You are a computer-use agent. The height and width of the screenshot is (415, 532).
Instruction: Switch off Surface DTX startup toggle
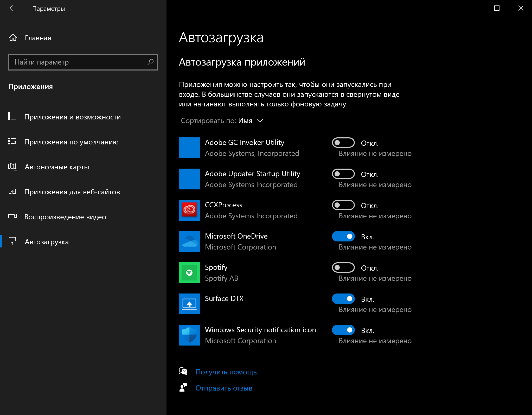[x=343, y=299]
